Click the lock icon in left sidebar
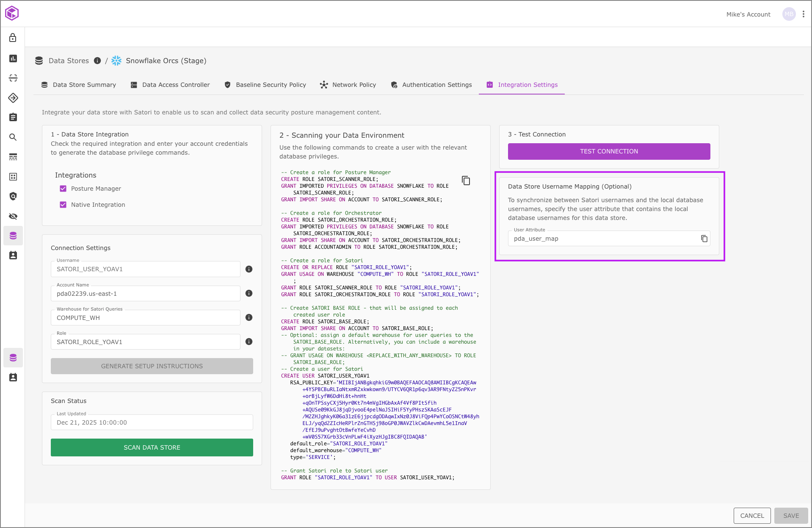812x528 pixels. (x=13, y=38)
